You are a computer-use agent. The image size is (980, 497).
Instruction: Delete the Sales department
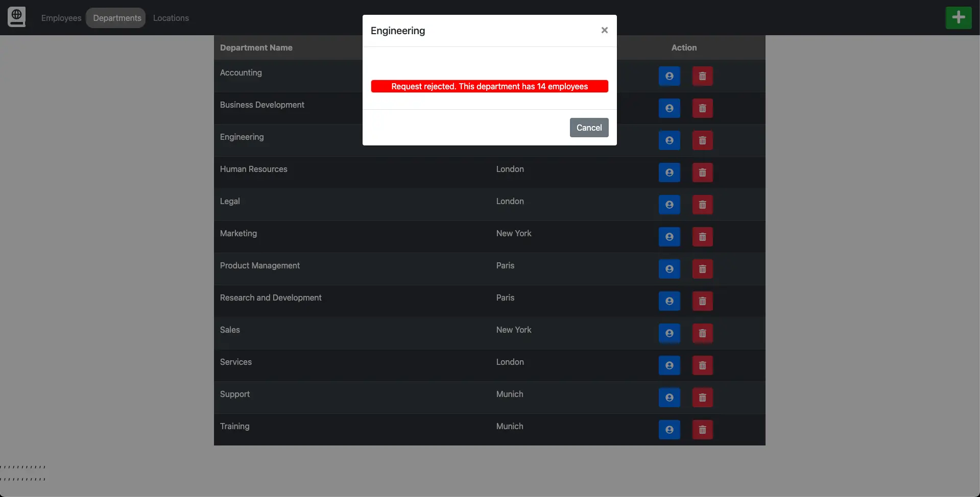click(702, 333)
